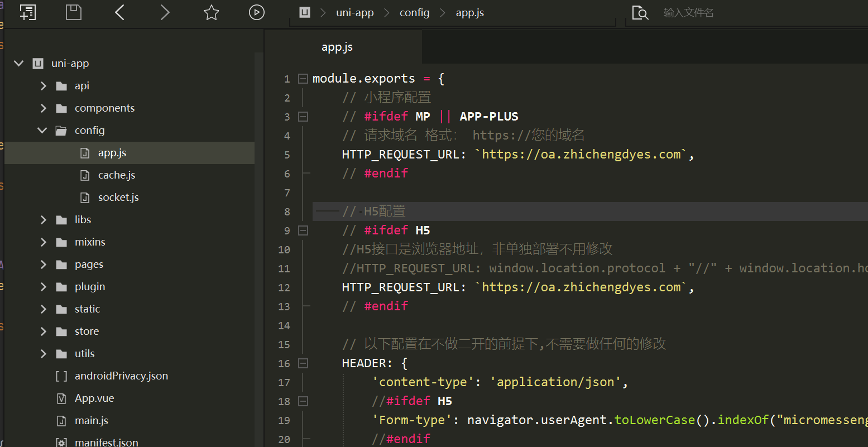Screen dimensions: 868x447
Task: Click the save file icon
Action: (74, 12)
